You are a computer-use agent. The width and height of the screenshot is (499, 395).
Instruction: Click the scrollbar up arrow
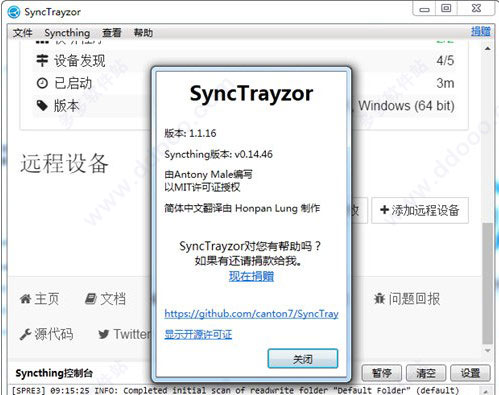click(487, 49)
